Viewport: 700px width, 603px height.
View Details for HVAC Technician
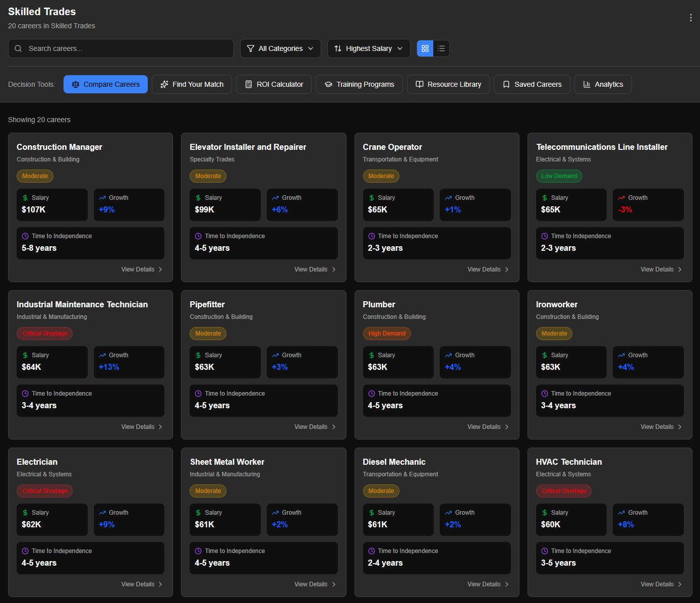pyautogui.click(x=661, y=584)
